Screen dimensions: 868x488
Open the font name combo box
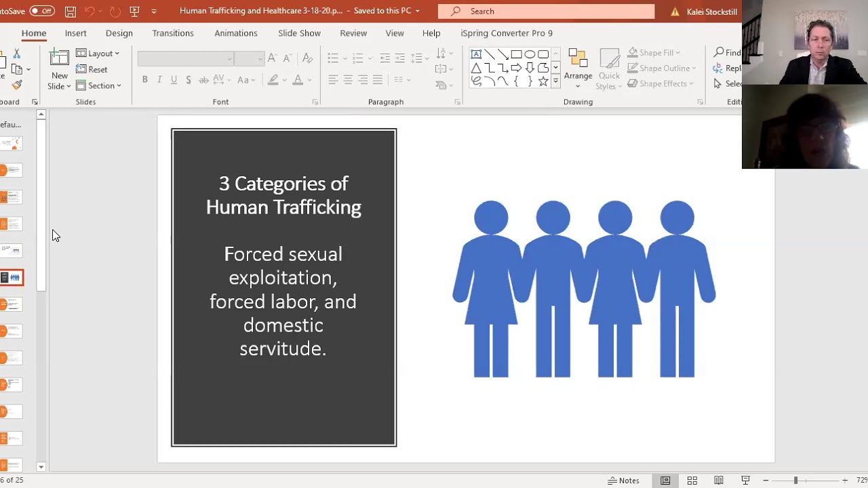[x=186, y=59]
